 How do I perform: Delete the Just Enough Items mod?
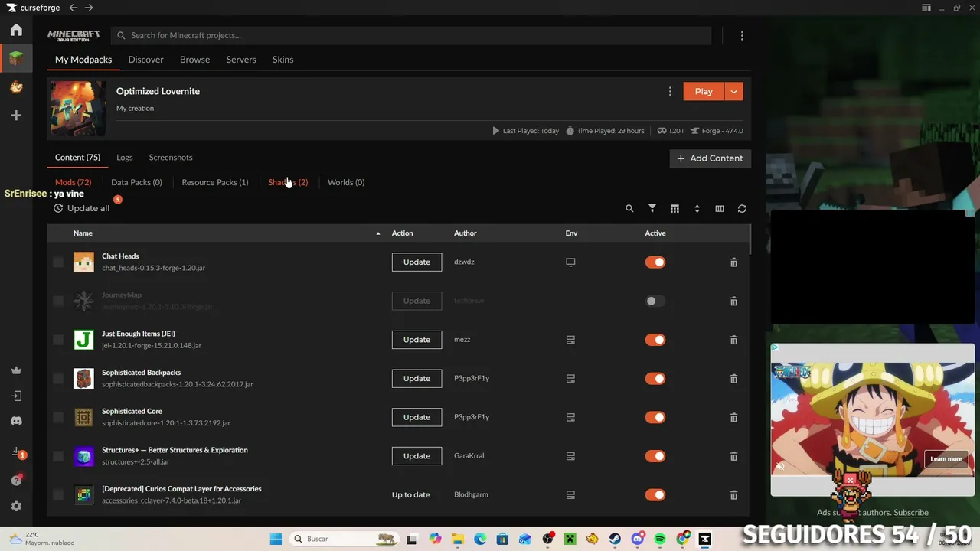point(733,340)
